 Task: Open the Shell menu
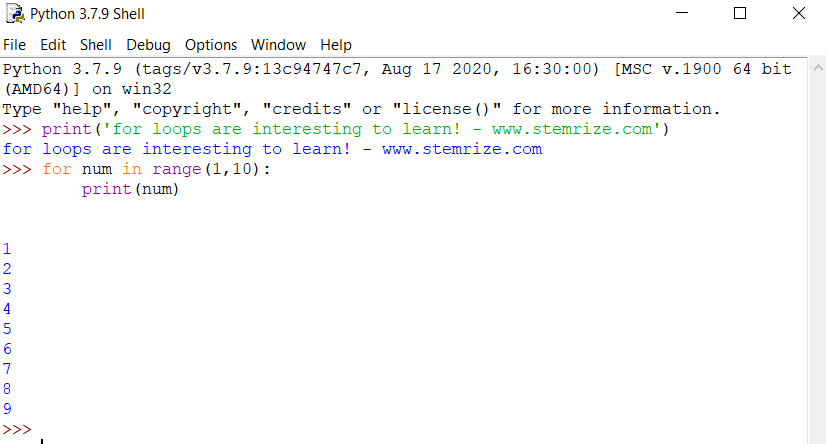click(x=96, y=45)
